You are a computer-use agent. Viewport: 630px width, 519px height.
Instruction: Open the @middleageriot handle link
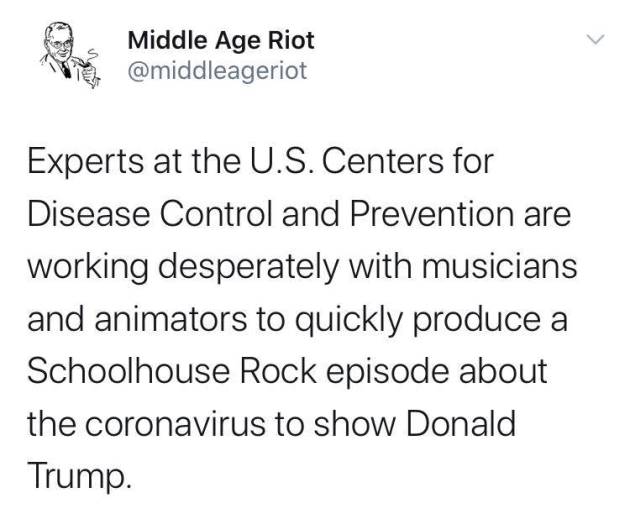217,71
